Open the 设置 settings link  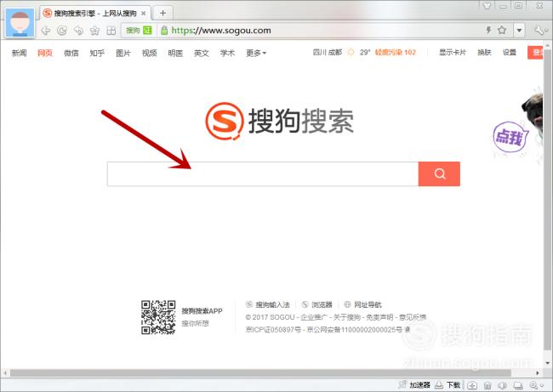click(x=510, y=52)
